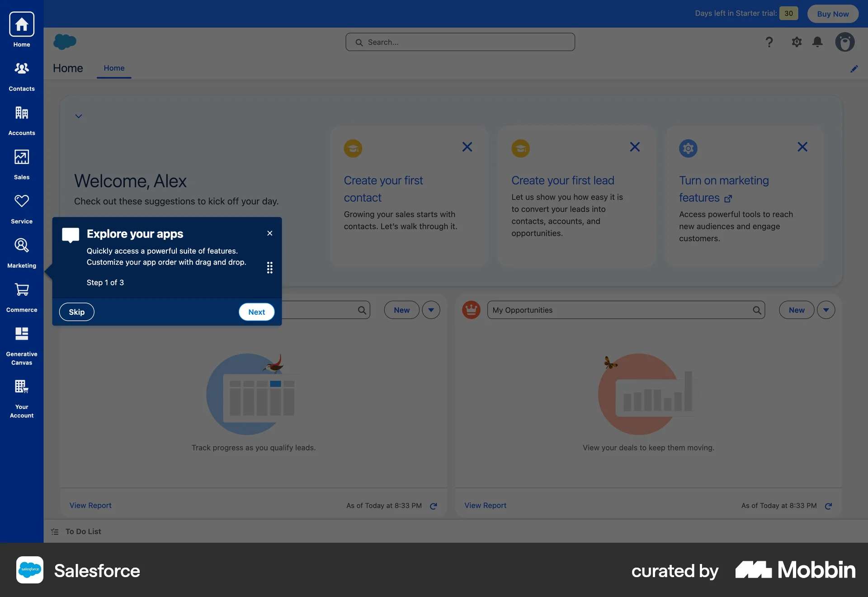Click Next in the Explore your apps tour
The height and width of the screenshot is (597, 868).
click(256, 312)
